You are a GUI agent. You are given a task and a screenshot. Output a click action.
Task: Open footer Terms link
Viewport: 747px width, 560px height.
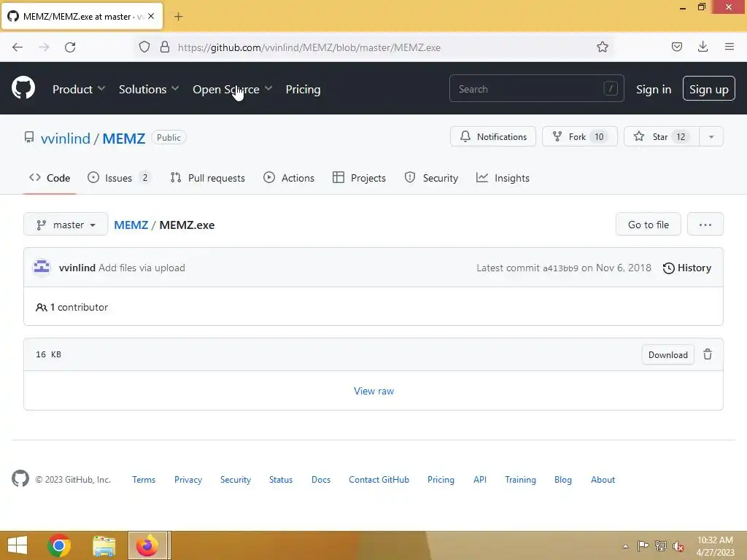(144, 480)
